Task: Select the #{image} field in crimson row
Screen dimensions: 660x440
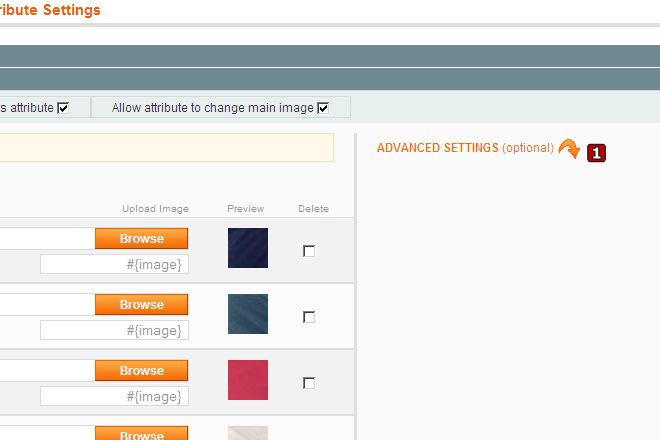Action: pos(114,397)
